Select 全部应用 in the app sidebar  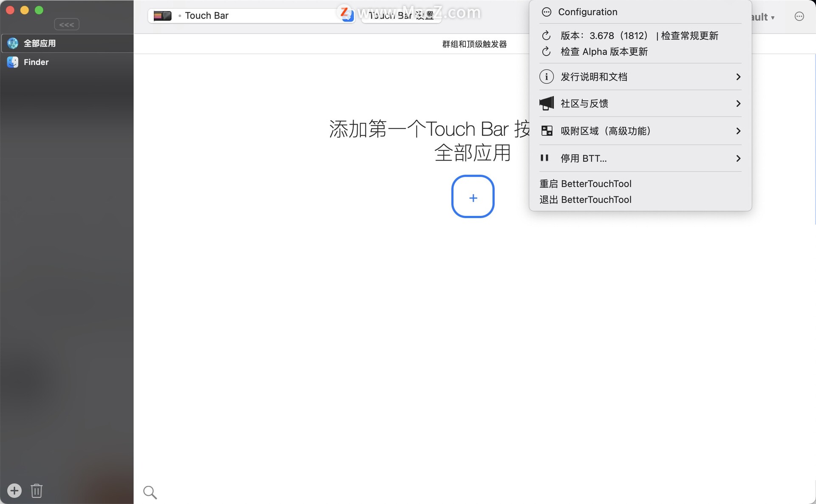(67, 43)
